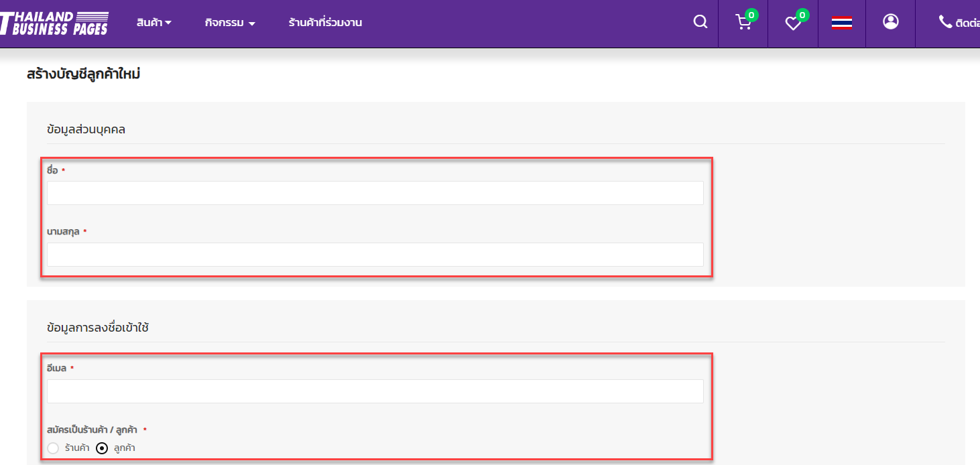
Task: Click the phone contact icon
Action: (945, 22)
